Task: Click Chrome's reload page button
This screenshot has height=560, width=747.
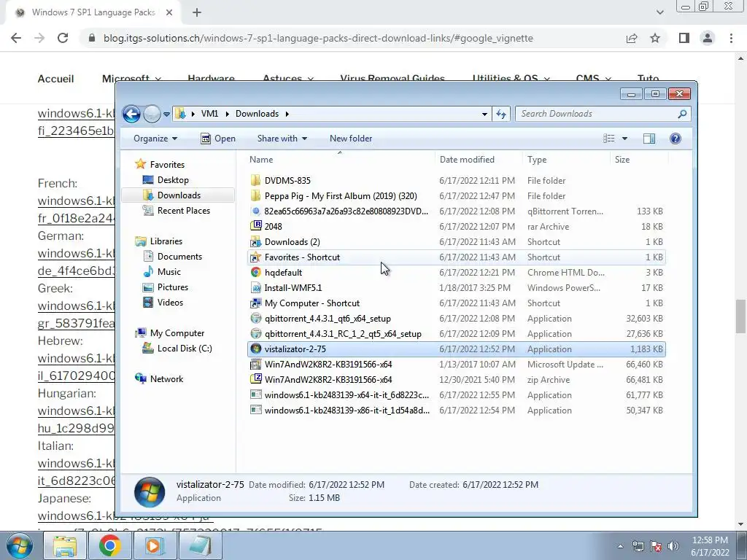Action: [x=63, y=38]
